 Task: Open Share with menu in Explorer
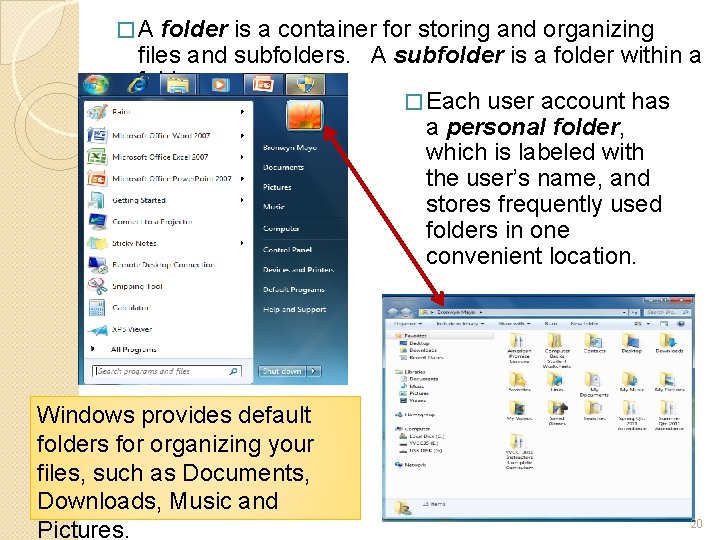[x=514, y=324]
